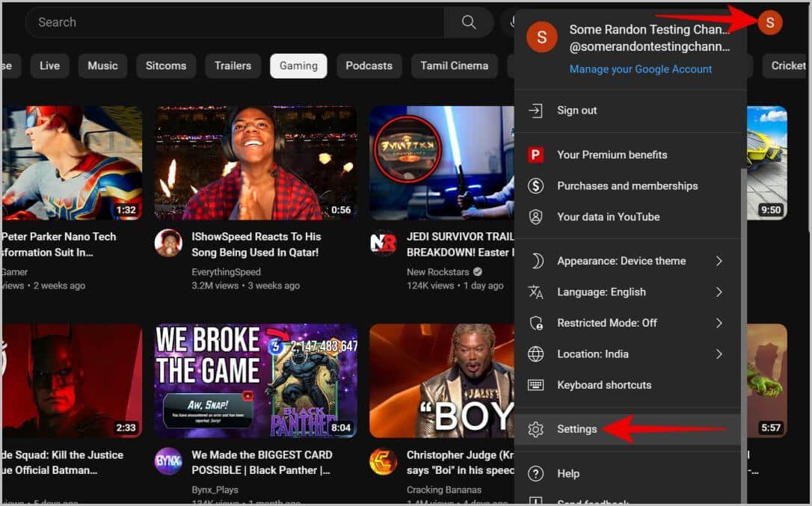
Task: Click the globe Location icon
Action: (535, 354)
